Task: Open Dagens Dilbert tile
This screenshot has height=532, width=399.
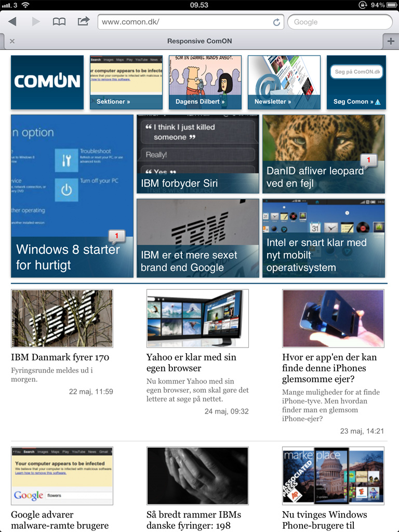Action: click(205, 82)
